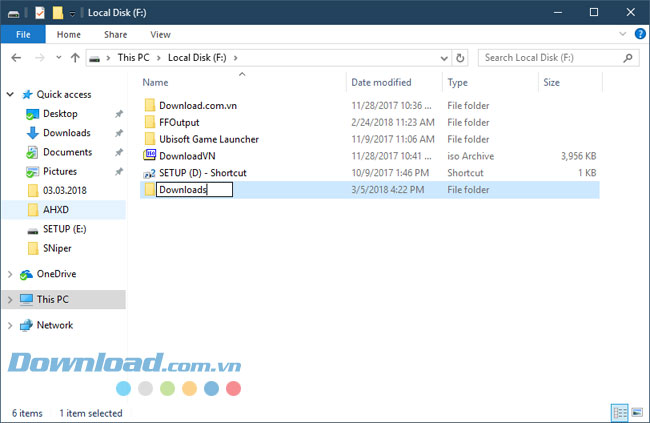Select Network in navigation pane
The image size is (650, 423).
(x=55, y=325)
